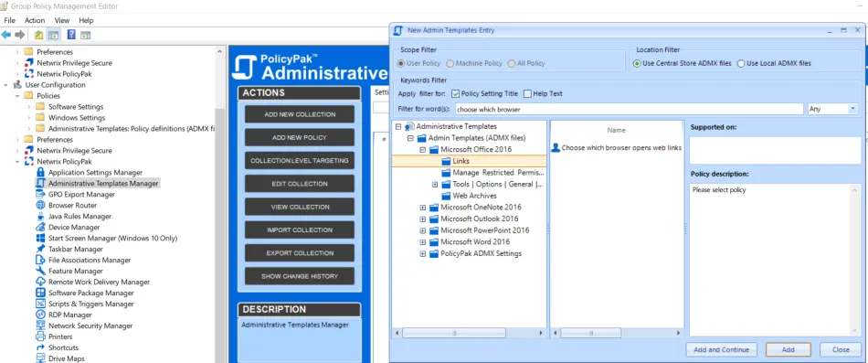Viewport: 868px width, 363px height.
Task: Click the Browser Router icon in the tree
Action: (x=40, y=205)
